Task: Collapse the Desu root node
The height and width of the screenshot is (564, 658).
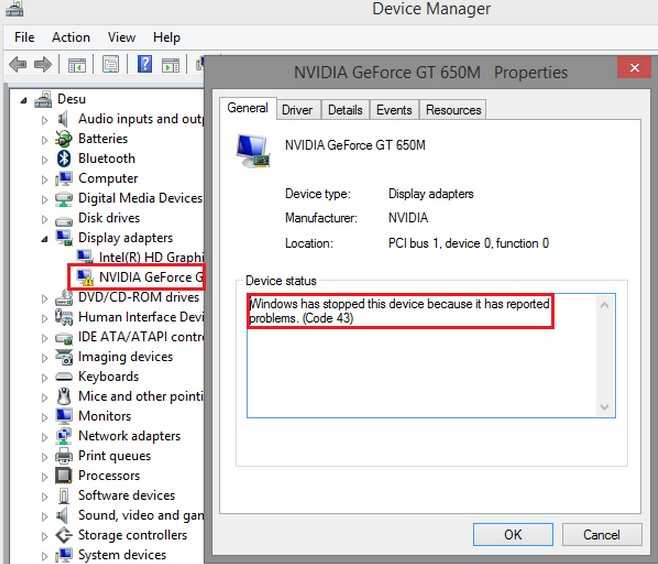Action: 24,100
